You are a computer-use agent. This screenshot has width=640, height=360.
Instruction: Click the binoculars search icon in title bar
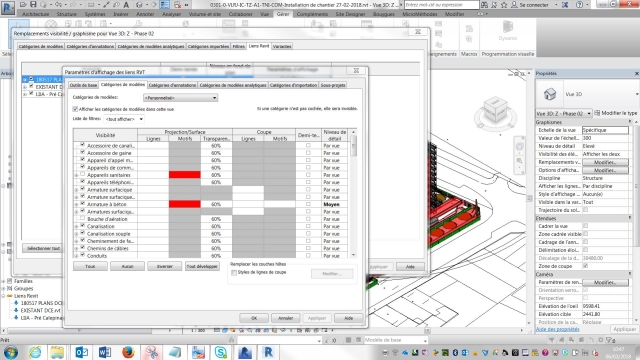pyautogui.click(x=484, y=4)
